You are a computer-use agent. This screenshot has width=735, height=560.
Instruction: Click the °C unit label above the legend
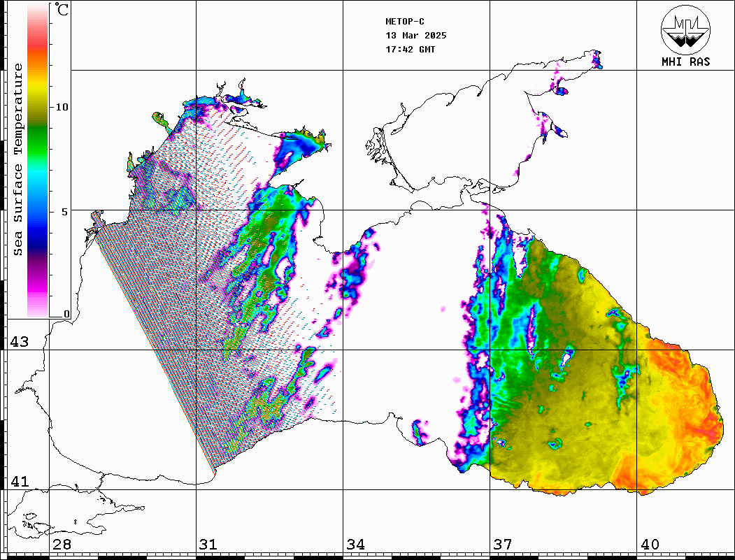[x=63, y=10]
